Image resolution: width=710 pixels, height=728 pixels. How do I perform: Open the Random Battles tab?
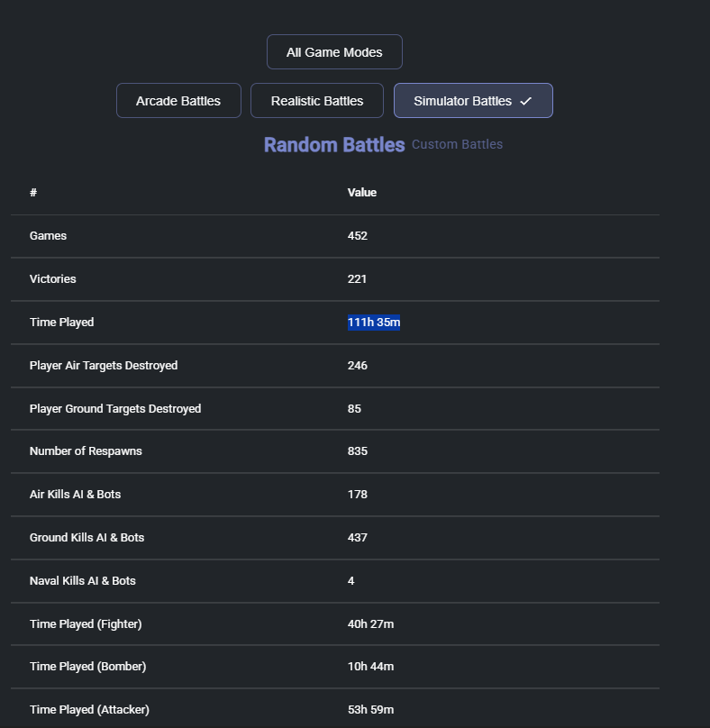click(x=334, y=145)
